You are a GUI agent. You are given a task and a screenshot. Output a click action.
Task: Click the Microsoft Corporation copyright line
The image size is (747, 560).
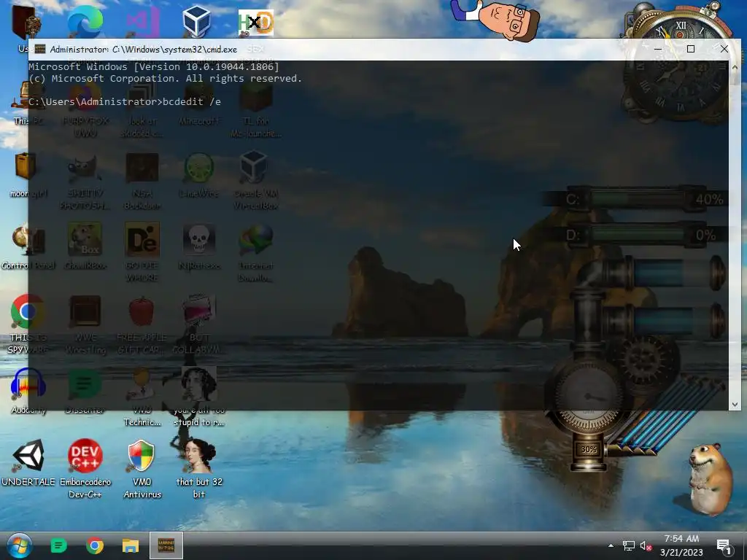(x=166, y=79)
